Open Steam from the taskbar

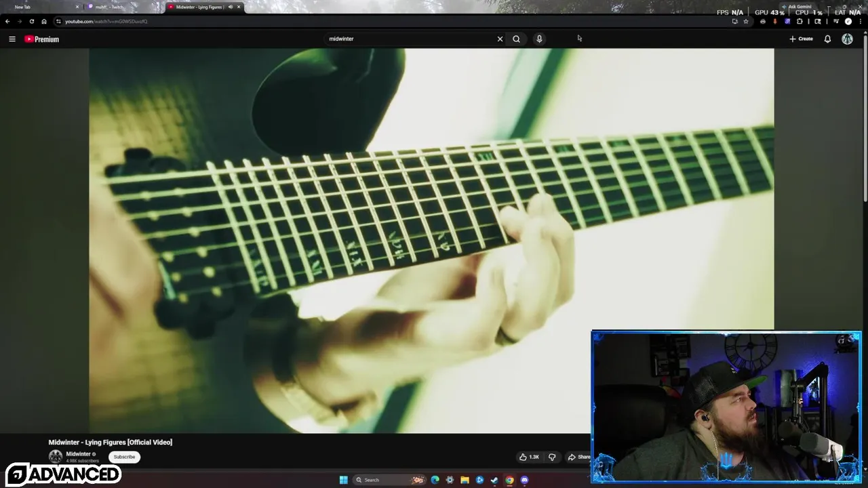[494, 480]
